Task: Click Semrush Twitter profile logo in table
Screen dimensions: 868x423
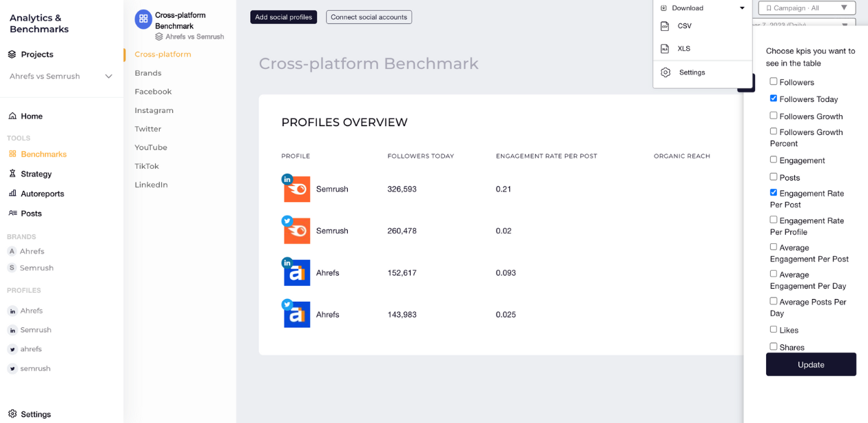Action: [297, 231]
